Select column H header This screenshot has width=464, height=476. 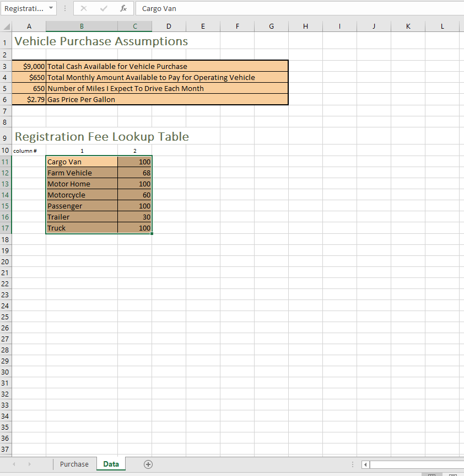pyautogui.click(x=306, y=26)
